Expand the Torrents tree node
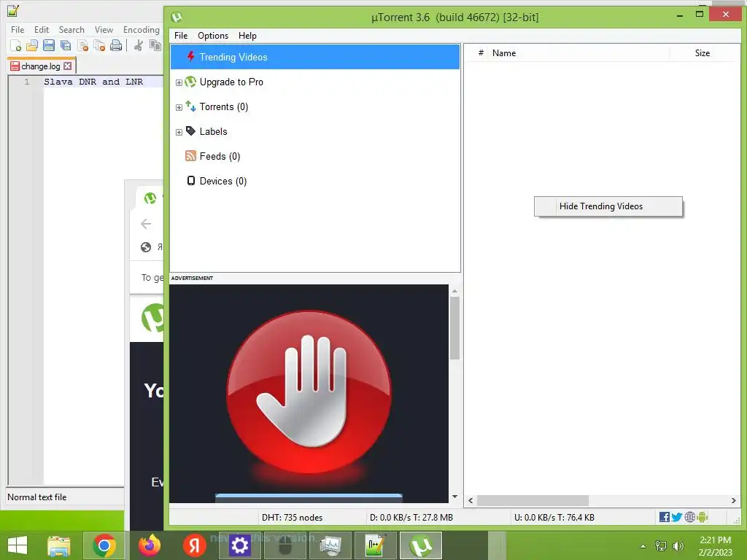 pyautogui.click(x=179, y=108)
